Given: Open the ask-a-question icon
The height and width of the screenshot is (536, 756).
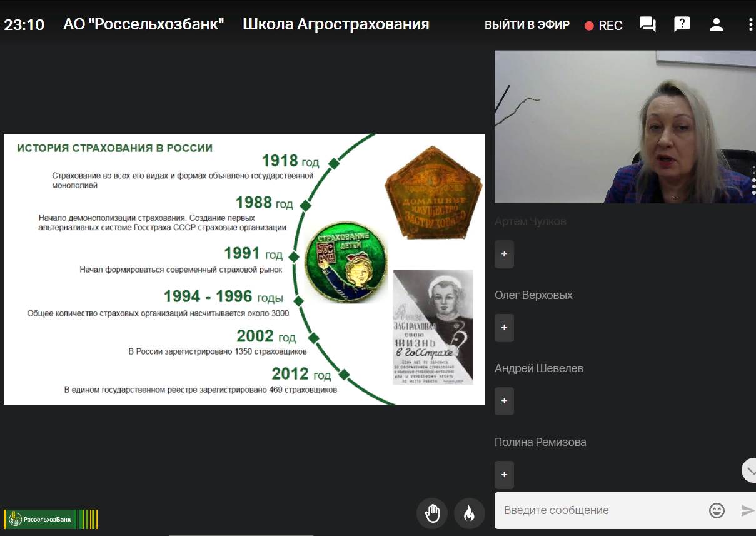Looking at the screenshot, I should (682, 24).
